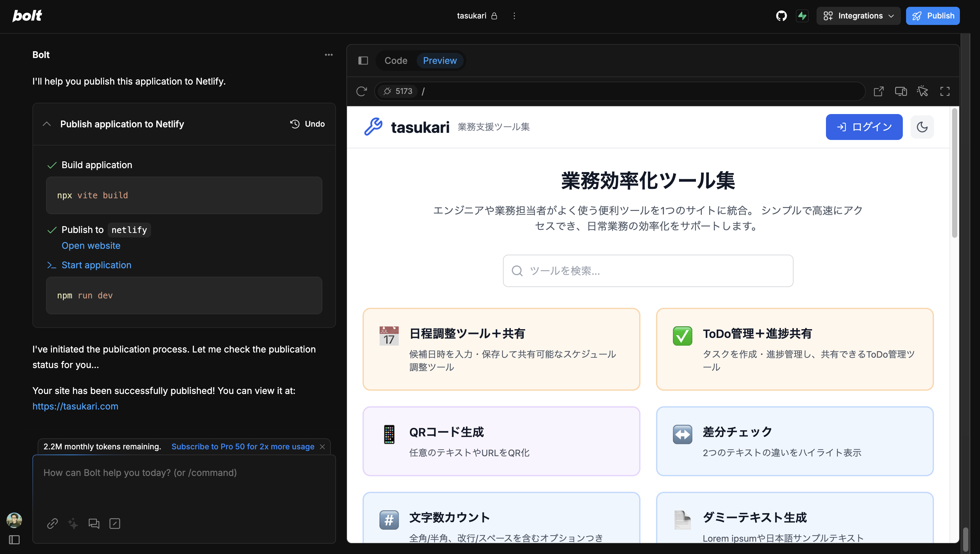
Task: Toggle dark mode moon button
Action: point(922,127)
